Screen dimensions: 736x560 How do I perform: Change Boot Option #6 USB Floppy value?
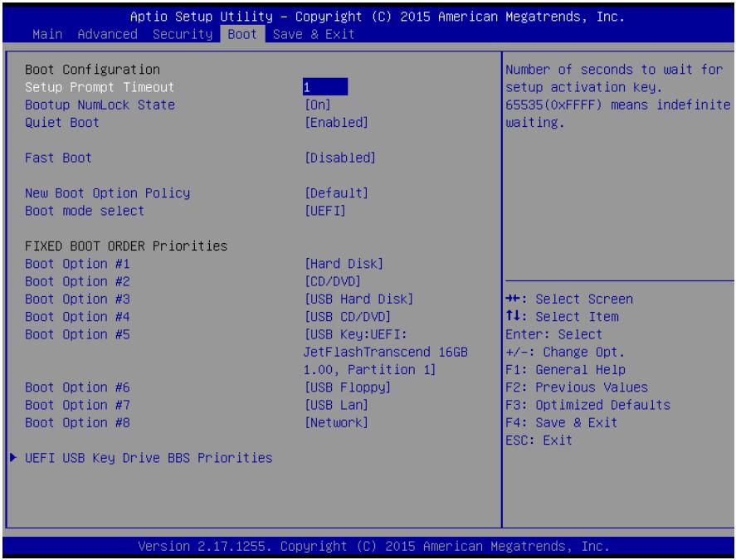click(x=348, y=387)
